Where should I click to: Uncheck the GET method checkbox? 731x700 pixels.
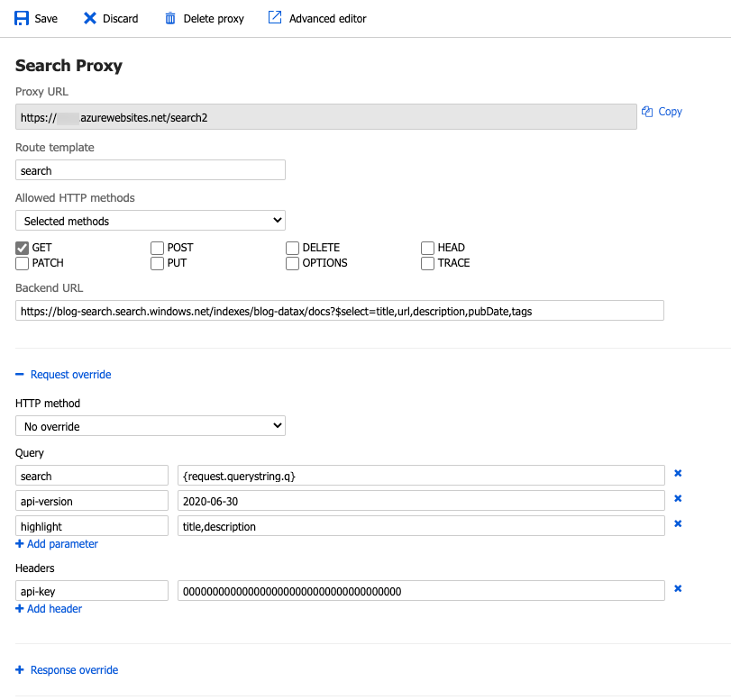23,248
